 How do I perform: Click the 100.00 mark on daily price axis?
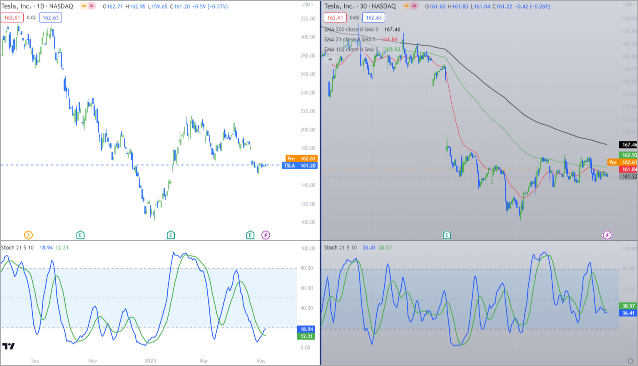(308, 222)
